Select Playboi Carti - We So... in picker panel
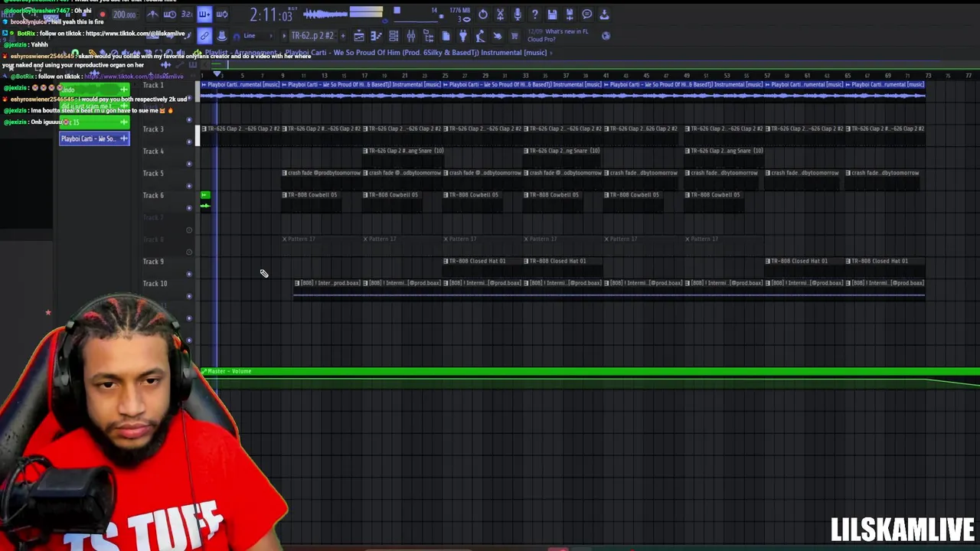Image resolution: width=980 pixels, height=551 pixels. point(95,139)
